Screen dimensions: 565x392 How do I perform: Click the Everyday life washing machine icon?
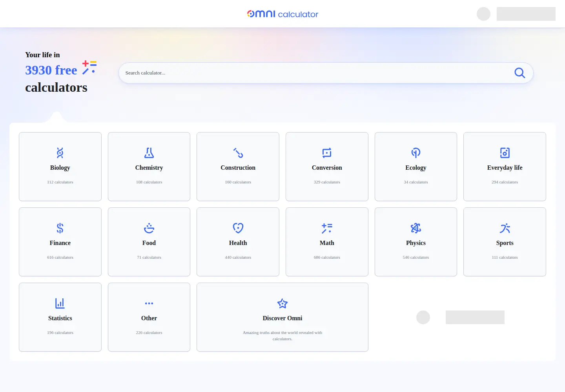click(505, 152)
